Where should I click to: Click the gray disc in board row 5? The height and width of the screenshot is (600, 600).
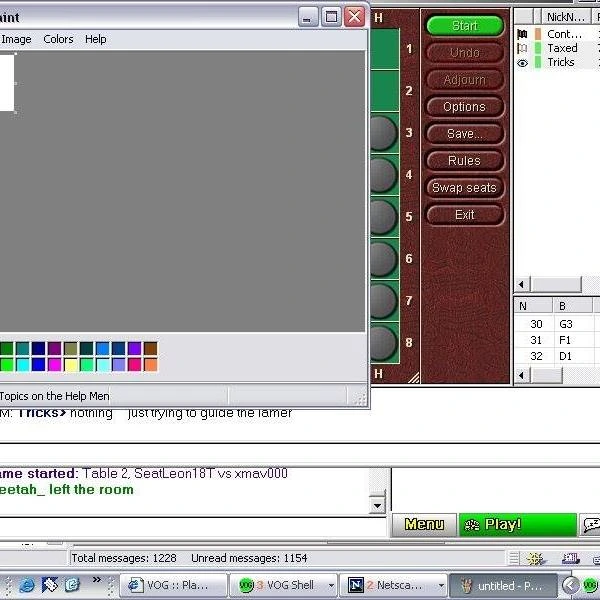[383, 217]
